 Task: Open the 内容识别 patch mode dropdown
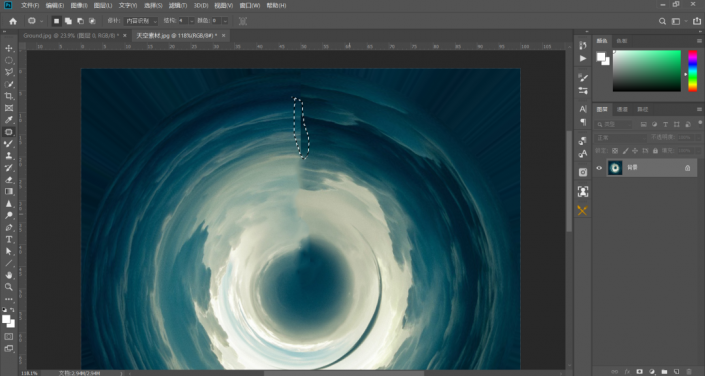141,21
